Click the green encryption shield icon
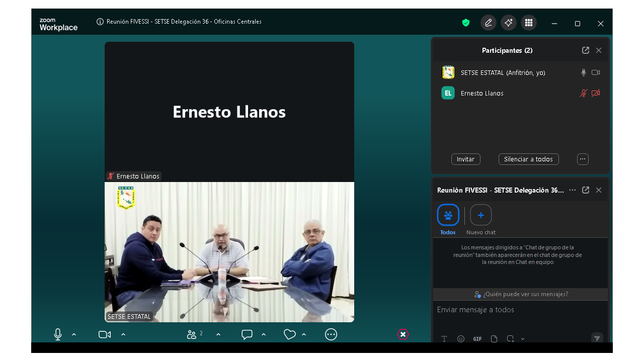Screen dimensions: 644x362 tap(466, 23)
